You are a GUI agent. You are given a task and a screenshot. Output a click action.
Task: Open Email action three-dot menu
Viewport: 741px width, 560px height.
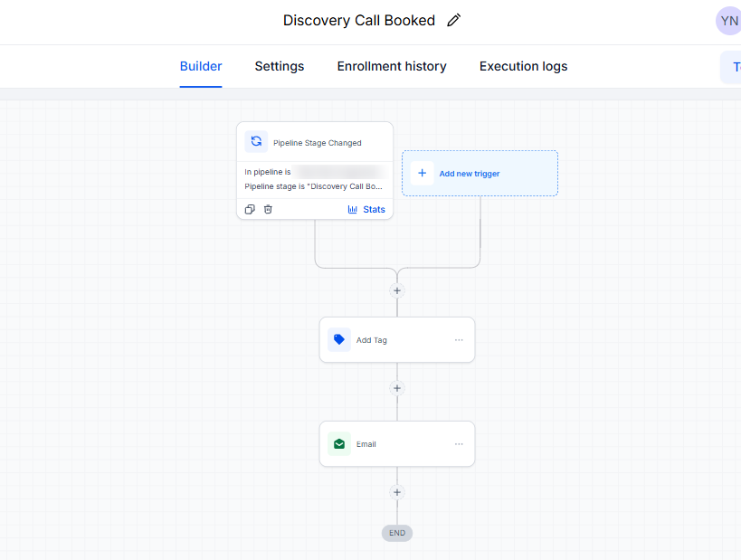coord(459,443)
